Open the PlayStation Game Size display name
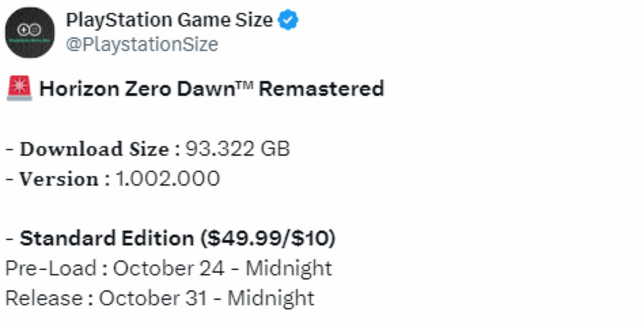The height and width of the screenshot is (323, 644). (169, 20)
